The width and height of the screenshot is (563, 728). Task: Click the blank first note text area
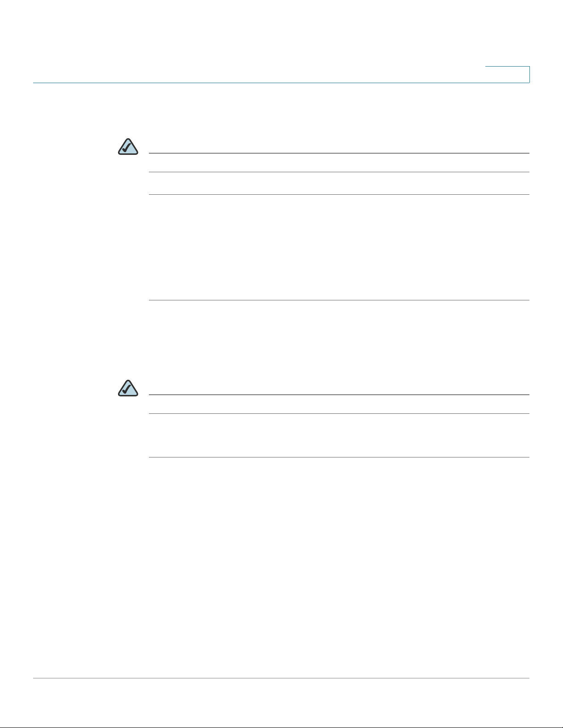[x=340, y=163]
